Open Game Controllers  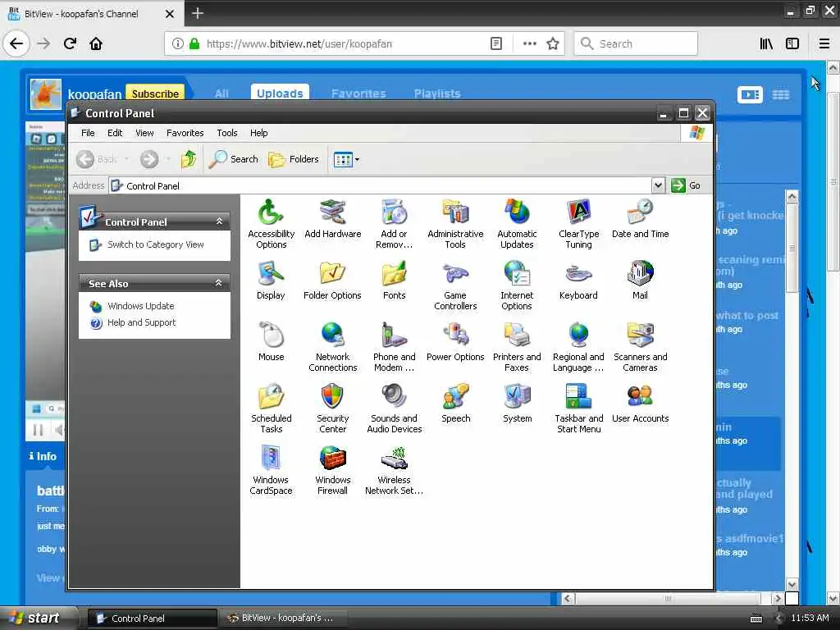(455, 285)
